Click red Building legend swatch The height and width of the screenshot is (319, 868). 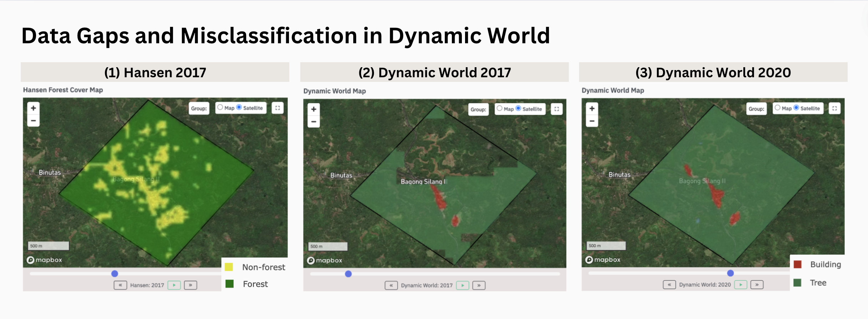[x=798, y=264]
